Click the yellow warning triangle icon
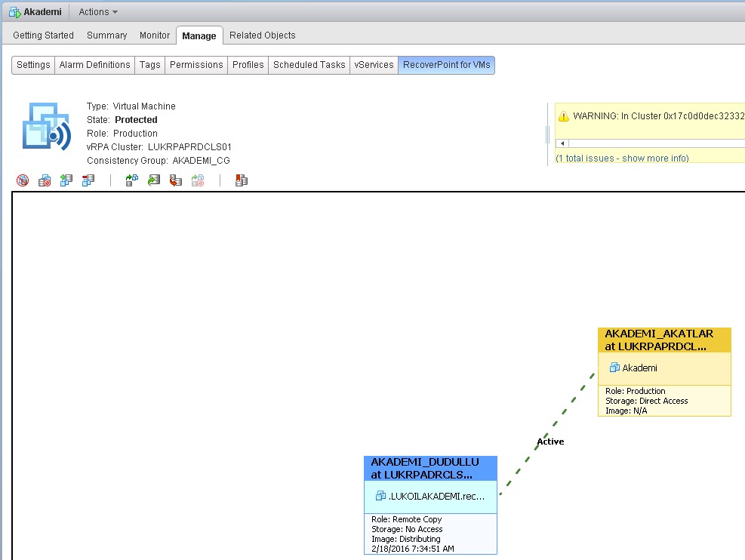This screenshot has height=560, width=745. coord(564,116)
